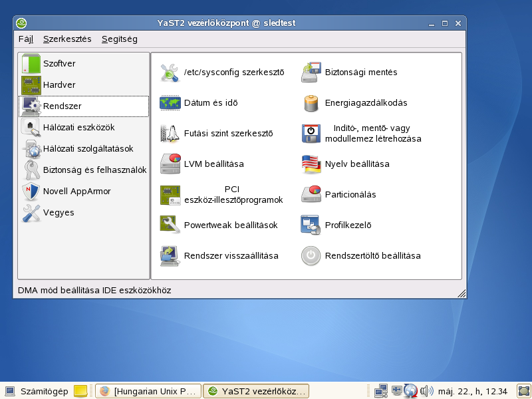532x399 pixels.
Task: Launch the Particionálás disk icon
Action: [311, 194]
